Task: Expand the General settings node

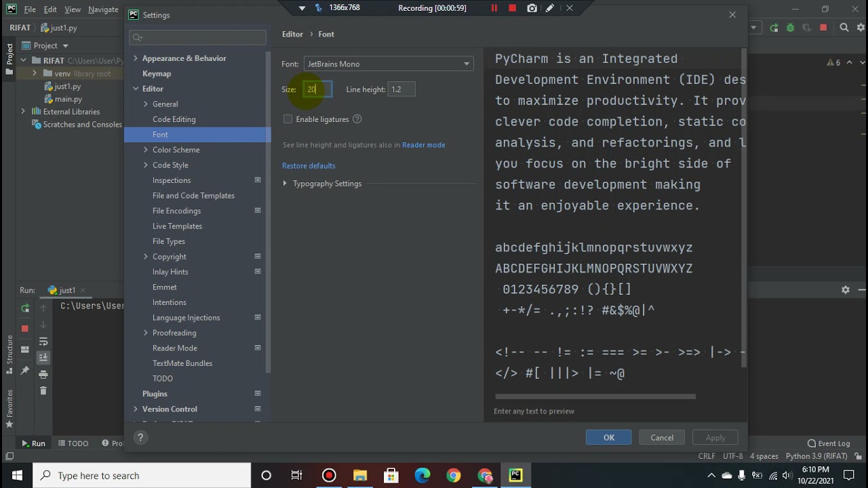Action: pos(146,104)
